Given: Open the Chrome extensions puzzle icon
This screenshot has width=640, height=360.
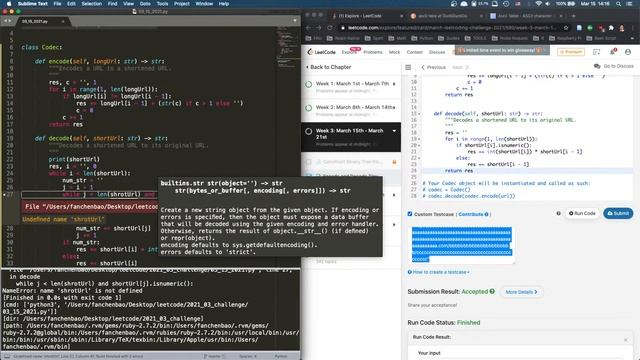Looking at the screenshot, I should 611,28.
